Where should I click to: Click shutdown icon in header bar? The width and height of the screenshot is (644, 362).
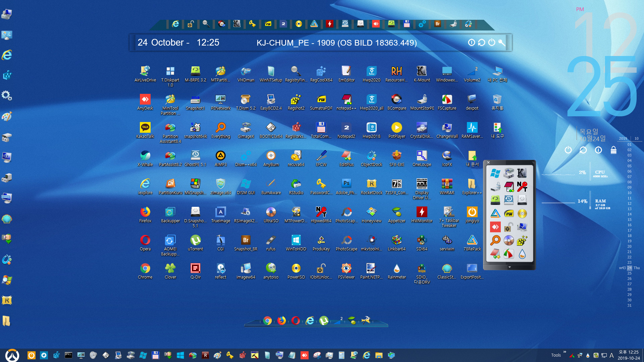[492, 42]
